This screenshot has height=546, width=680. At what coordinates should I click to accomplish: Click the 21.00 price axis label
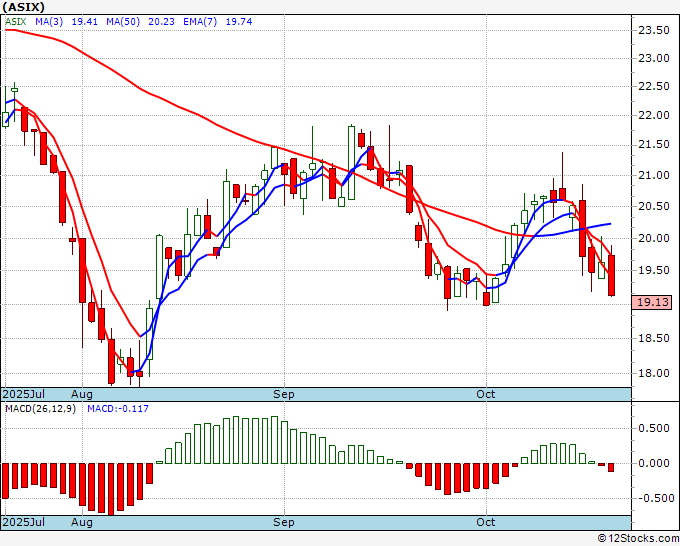pos(654,175)
